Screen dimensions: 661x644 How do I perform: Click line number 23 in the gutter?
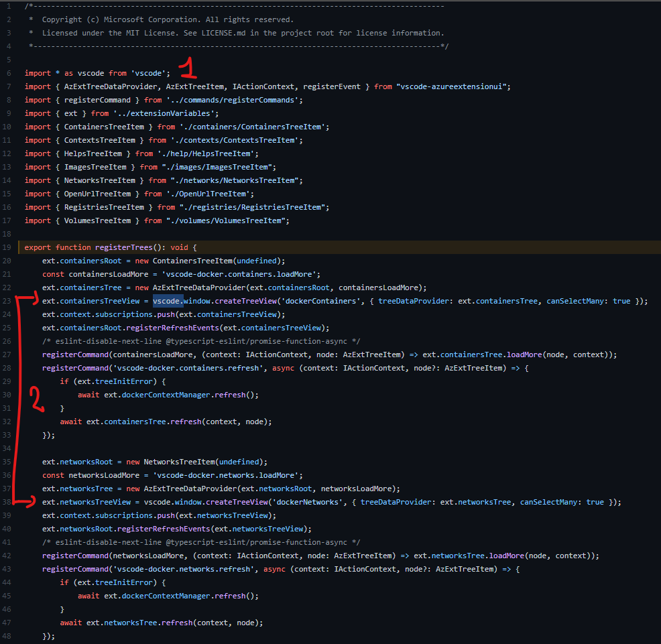tap(6, 301)
